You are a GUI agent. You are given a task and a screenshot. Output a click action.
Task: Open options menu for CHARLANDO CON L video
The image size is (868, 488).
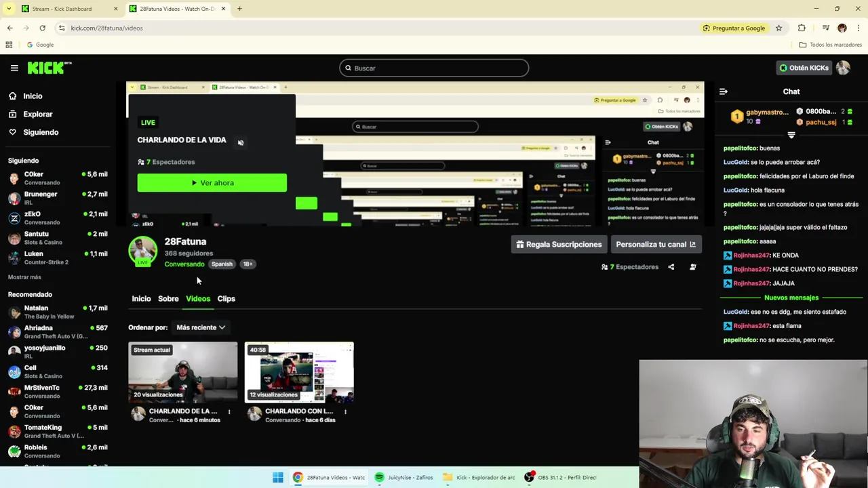345,412
